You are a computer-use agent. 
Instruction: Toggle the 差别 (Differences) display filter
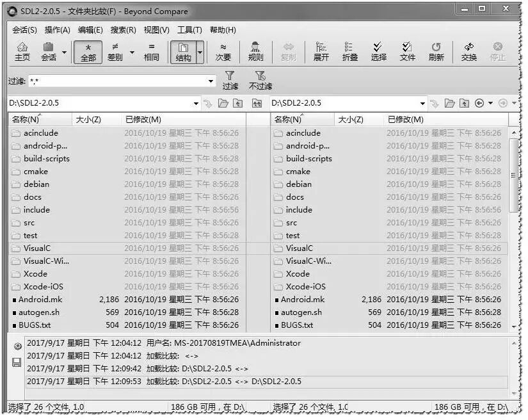click(115, 52)
